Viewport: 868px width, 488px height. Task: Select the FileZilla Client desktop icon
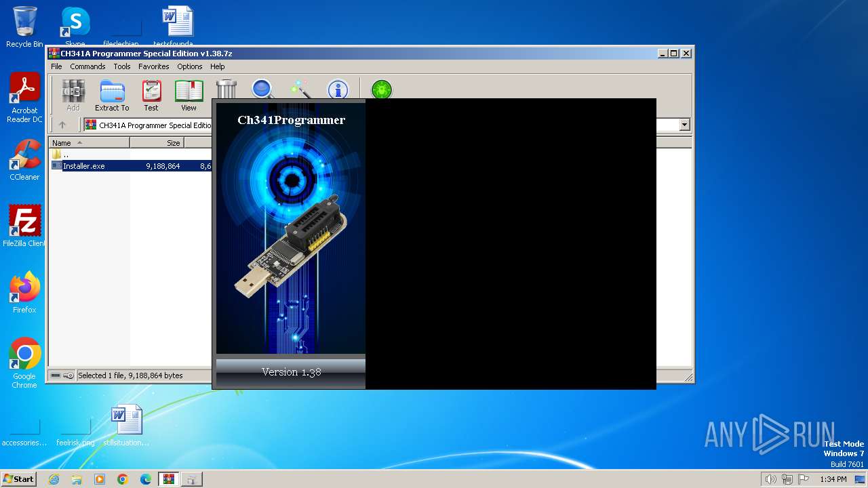click(x=24, y=226)
